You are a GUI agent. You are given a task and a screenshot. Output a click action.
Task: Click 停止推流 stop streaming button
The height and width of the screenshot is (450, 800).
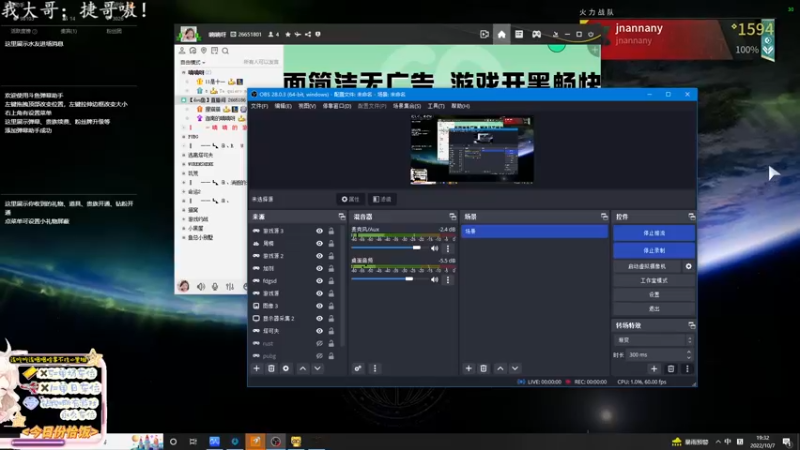click(x=654, y=233)
